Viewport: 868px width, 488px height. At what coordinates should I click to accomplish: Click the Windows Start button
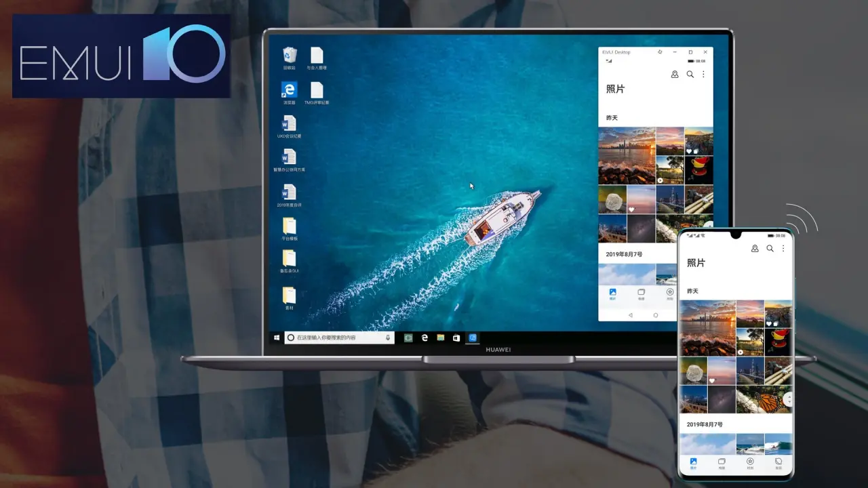[276, 338]
